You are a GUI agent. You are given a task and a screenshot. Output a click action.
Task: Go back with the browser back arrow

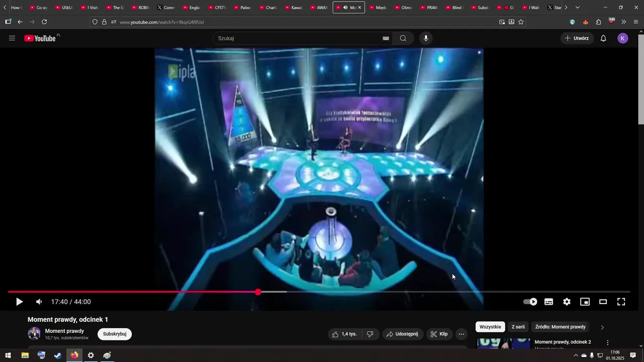coord(20,22)
